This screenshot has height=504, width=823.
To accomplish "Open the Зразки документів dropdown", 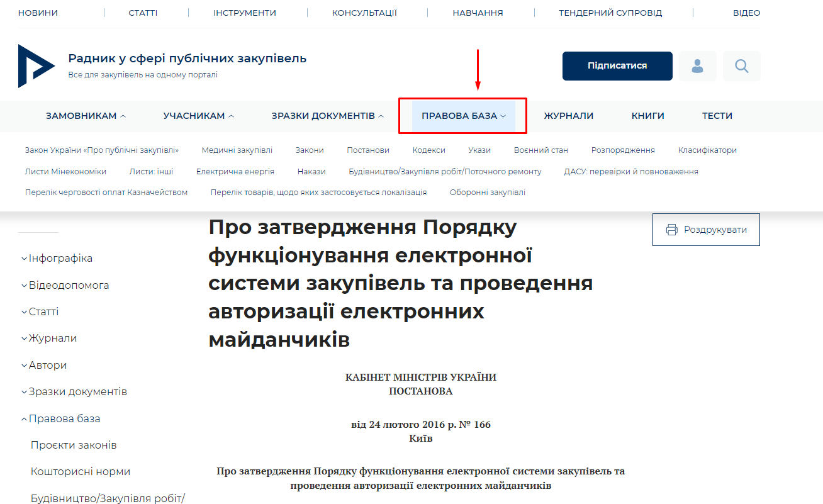I will pyautogui.click(x=327, y=116).
